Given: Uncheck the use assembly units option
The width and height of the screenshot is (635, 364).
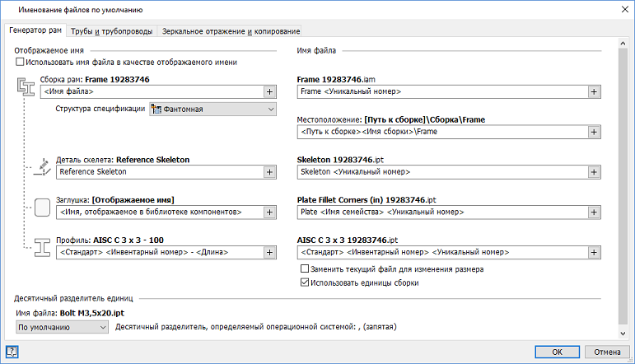Looking at the screenshot, I should (x=306, y=283).
